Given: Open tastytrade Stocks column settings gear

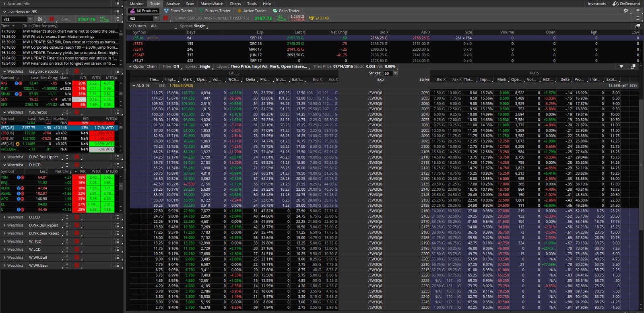Looking at the screenshot, I should pyautogui.click(x=116, y=78).
